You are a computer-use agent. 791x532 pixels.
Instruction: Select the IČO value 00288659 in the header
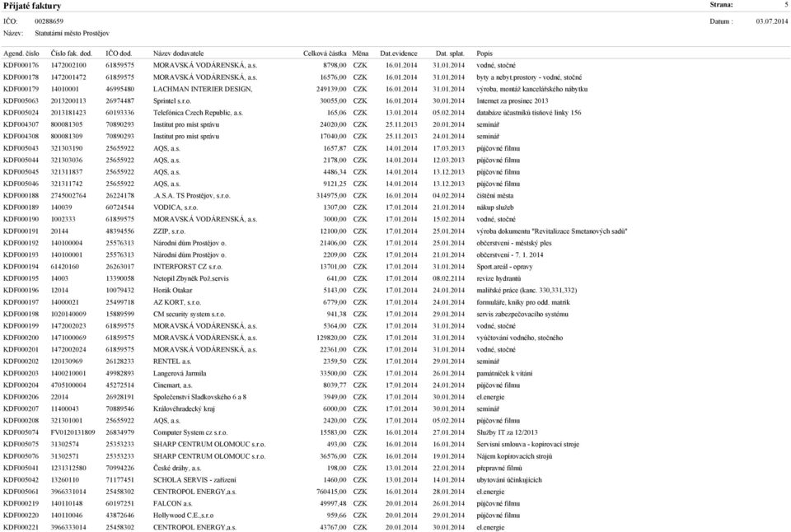pyautogui.click(x=49, y=21)
